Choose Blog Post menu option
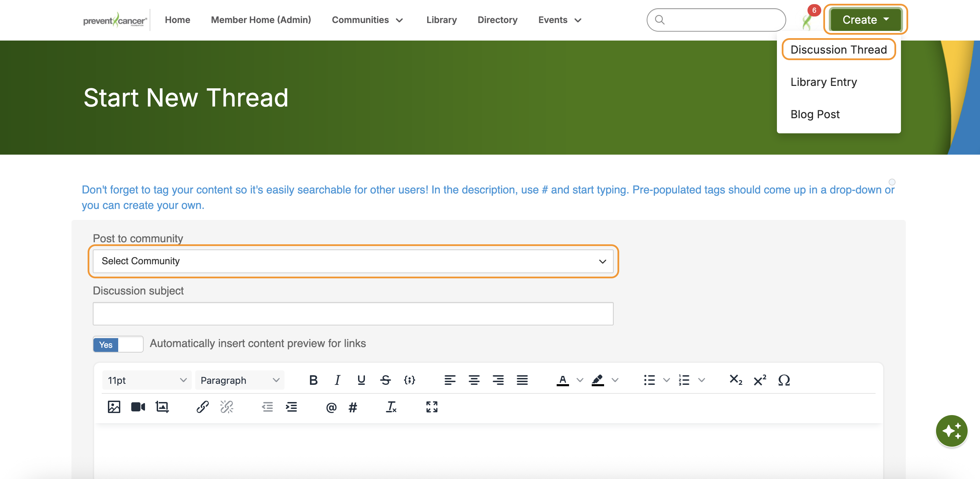980x479 pixels. 814,114
